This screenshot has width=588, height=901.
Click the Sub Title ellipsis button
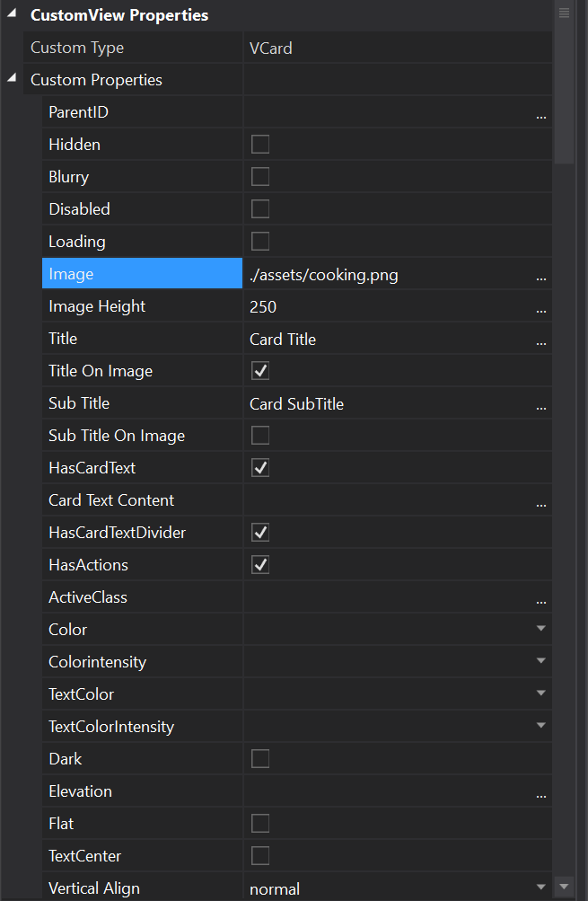pos(540,405)
